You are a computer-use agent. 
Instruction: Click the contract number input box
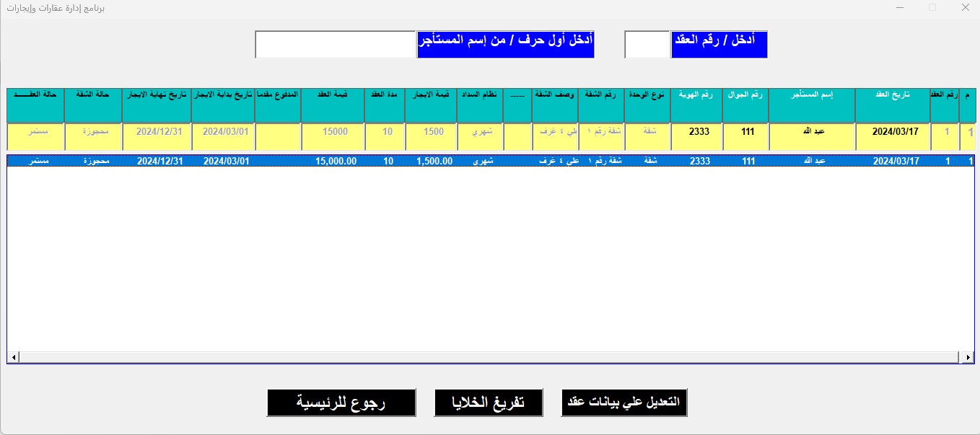coord(647,45)
